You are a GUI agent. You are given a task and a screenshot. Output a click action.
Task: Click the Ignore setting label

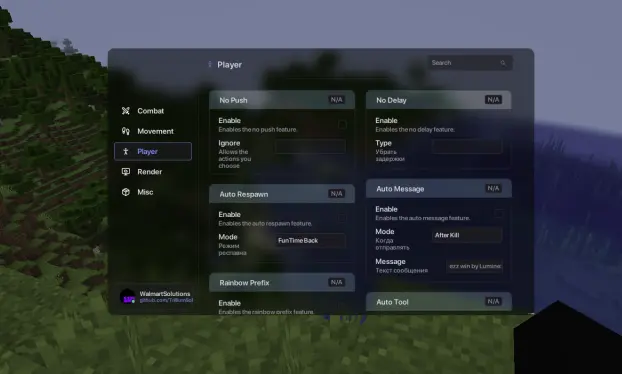point(229,143)
